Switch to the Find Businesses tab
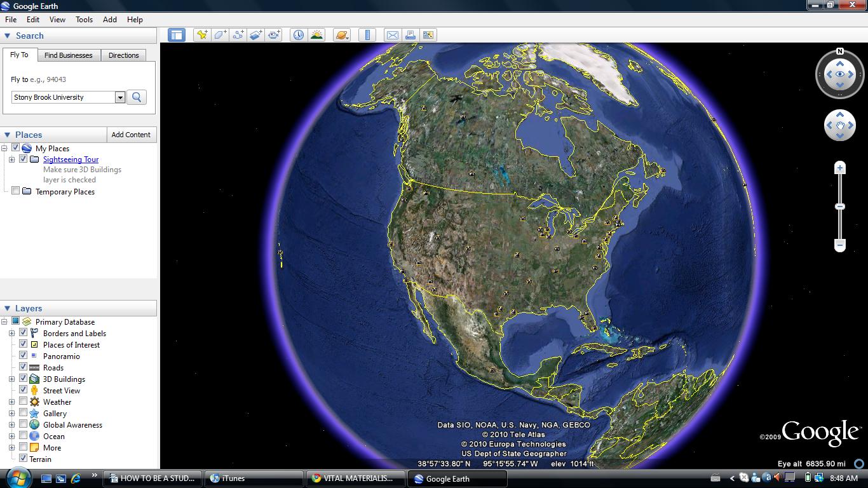This screenshot has height=488, width=868. (x=68, y=55)
